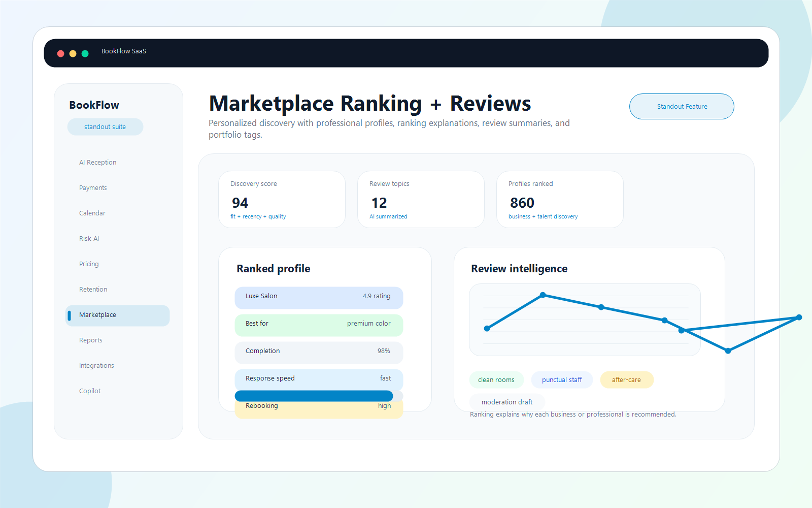Click the fit + recency + quality text
Screen dimensions: 812x508
click(258, 217)
